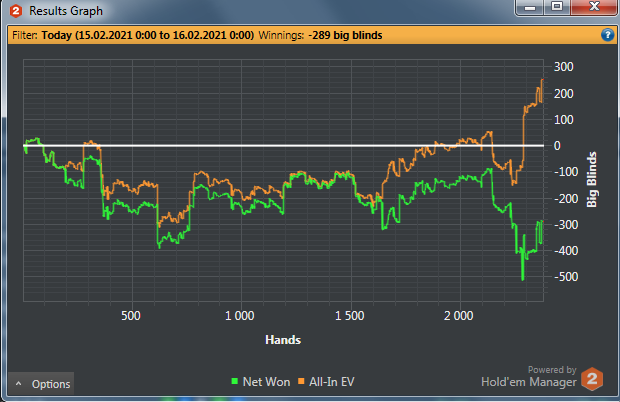Minimize the Results Graph window
The image size is (620, 402).
(530, 7)
